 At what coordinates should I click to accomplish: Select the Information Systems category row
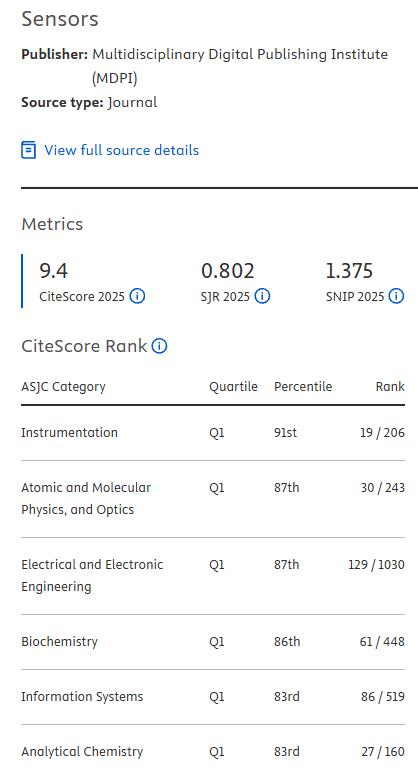(x=213, y=697)
